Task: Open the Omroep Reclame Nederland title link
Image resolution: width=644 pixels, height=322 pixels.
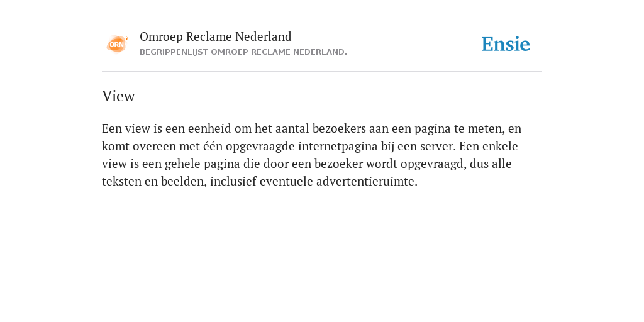Action: tap(216, 37)
